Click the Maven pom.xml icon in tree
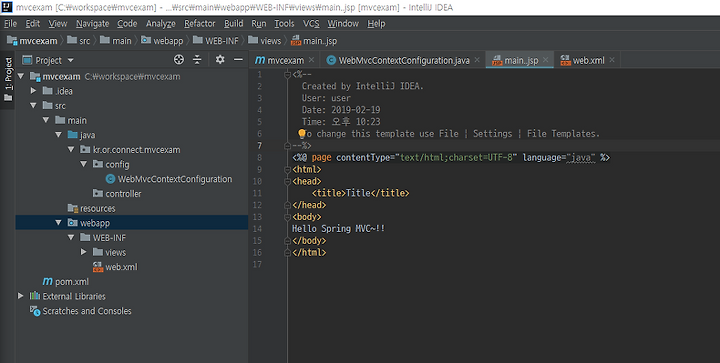This screenshot has width=720, height=363. click(47, 281)
